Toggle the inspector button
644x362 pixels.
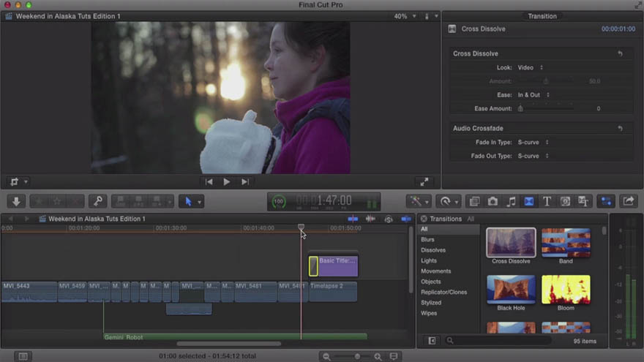606,201
